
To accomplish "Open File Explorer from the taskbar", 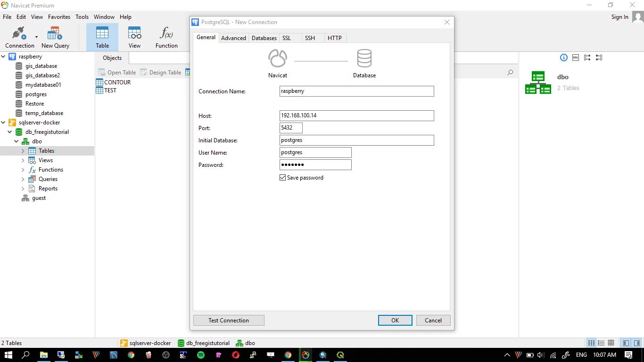I will tap(43, 355).
